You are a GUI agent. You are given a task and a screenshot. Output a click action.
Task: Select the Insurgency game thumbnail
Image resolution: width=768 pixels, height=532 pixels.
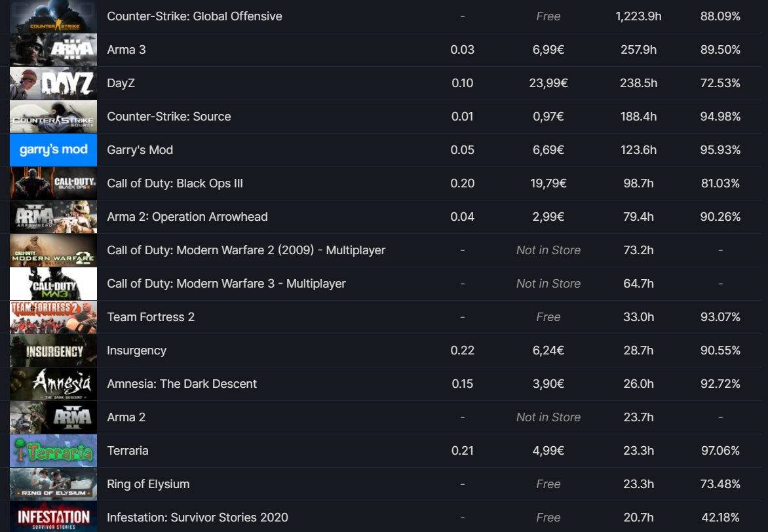(x=53, y=351)
